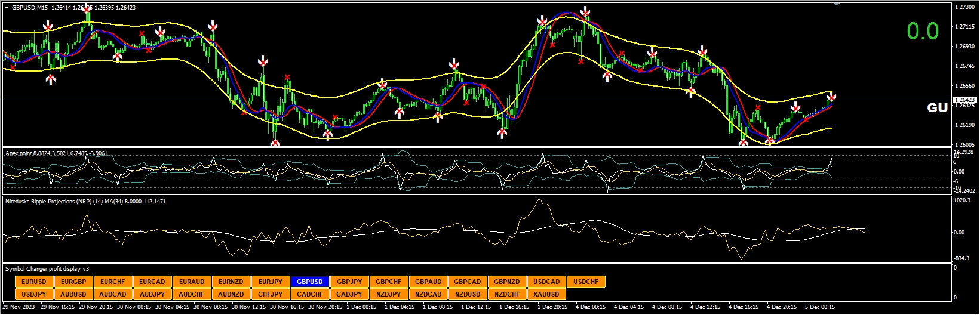
Task: Click the chart menu triangle beside GBPUSD,M15
Action: tap(7, 8)
